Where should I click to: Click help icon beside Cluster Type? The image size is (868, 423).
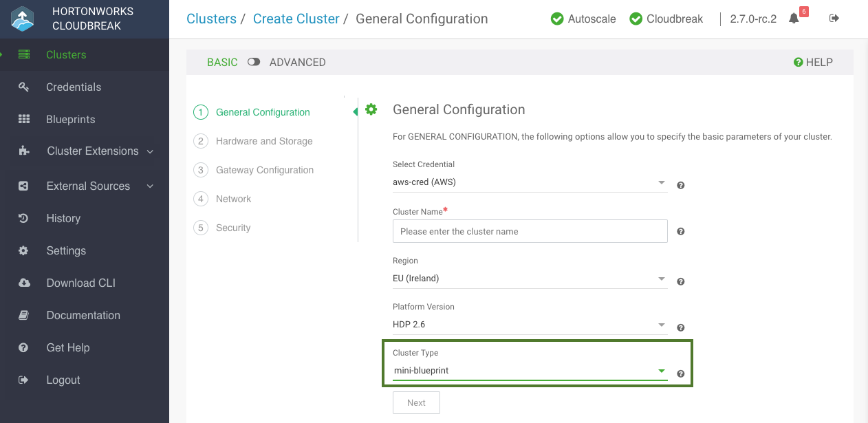(x=680, y=374)
